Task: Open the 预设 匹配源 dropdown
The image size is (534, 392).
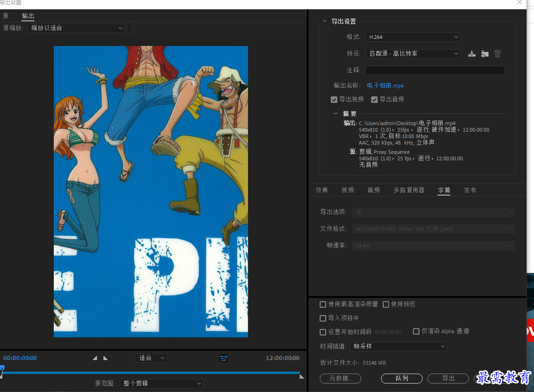Action: [413, 54]
